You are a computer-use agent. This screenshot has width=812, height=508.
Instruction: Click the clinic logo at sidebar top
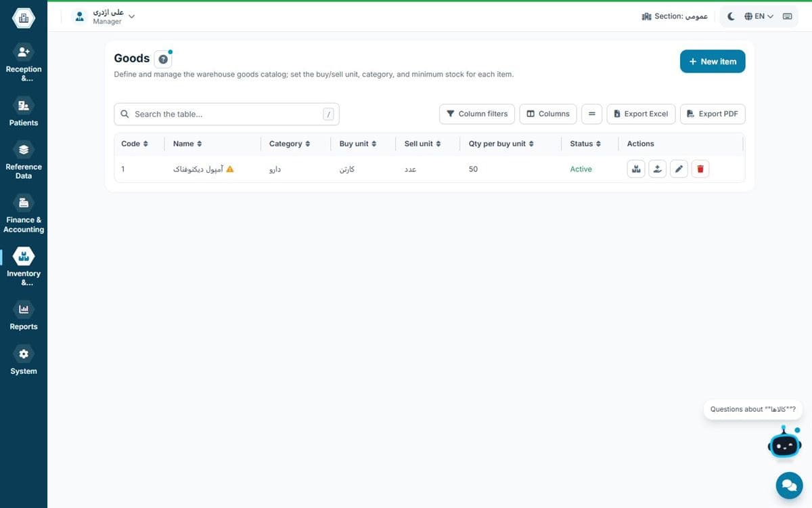24,18
